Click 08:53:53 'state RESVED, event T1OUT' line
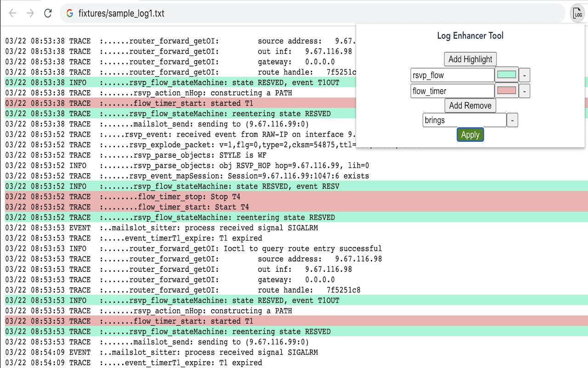This screenshot has width=588, height=368. (x=296, y=300)
